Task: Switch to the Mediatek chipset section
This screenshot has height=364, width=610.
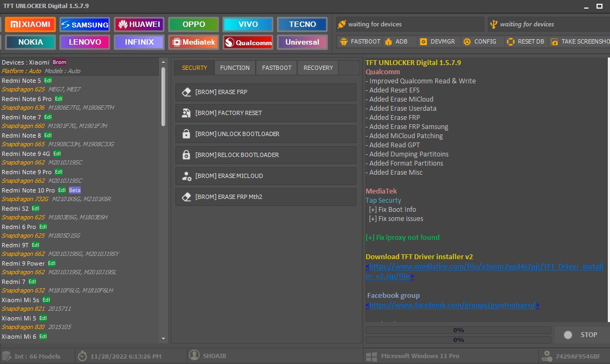Action: [194, 42]
